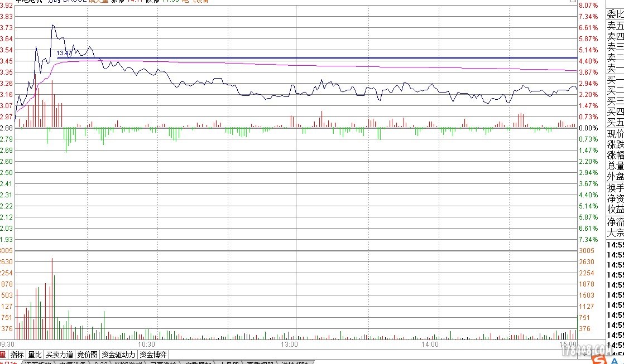Screen dimensions: 624x364
Task: Click the 现价 label in quote panel
Action: pos(615,134)
